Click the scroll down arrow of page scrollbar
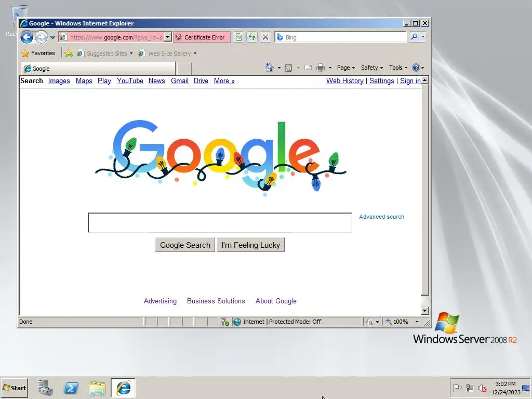 [x=425, y=311]
